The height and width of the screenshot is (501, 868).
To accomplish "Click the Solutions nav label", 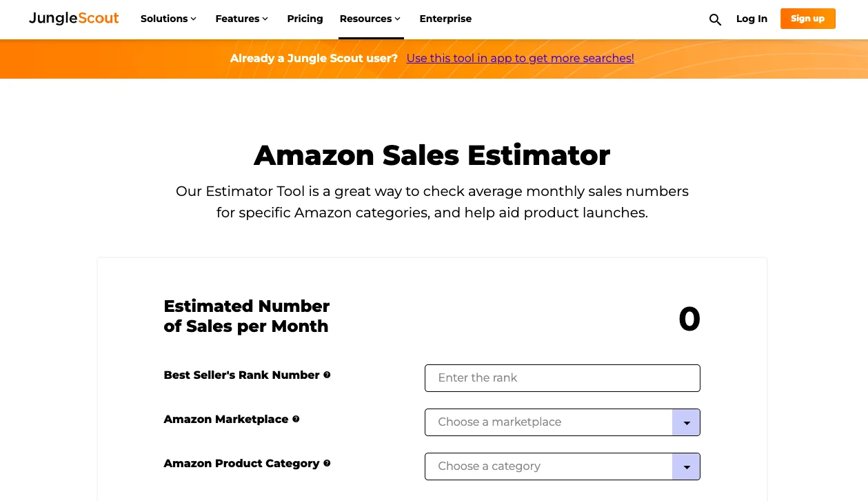I will 164,19.
